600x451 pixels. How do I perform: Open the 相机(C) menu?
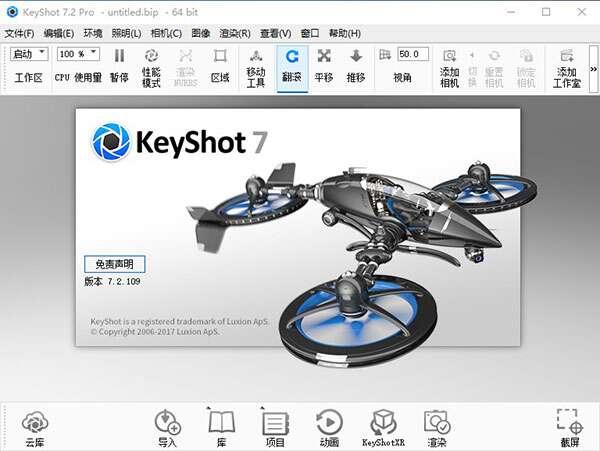(x=166, y=34)
